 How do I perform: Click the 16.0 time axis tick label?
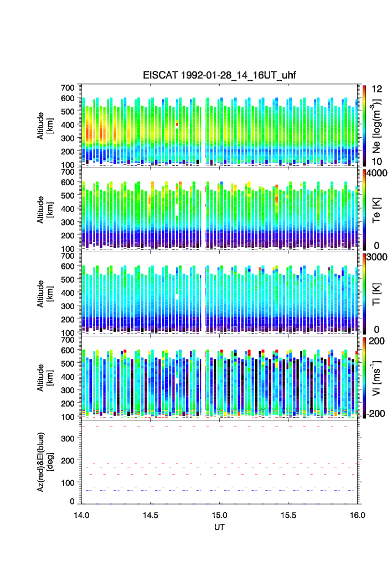click(358, 515)
